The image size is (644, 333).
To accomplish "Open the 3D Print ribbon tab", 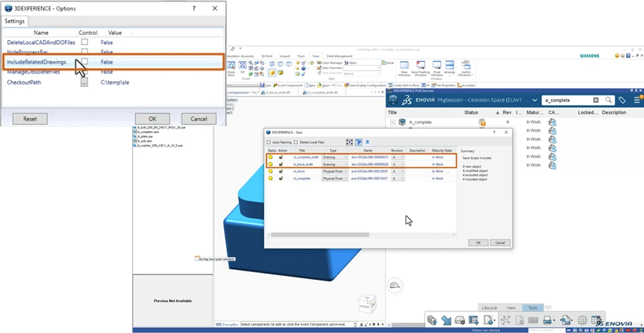I will pyautogui.click(x=266, y=56).
